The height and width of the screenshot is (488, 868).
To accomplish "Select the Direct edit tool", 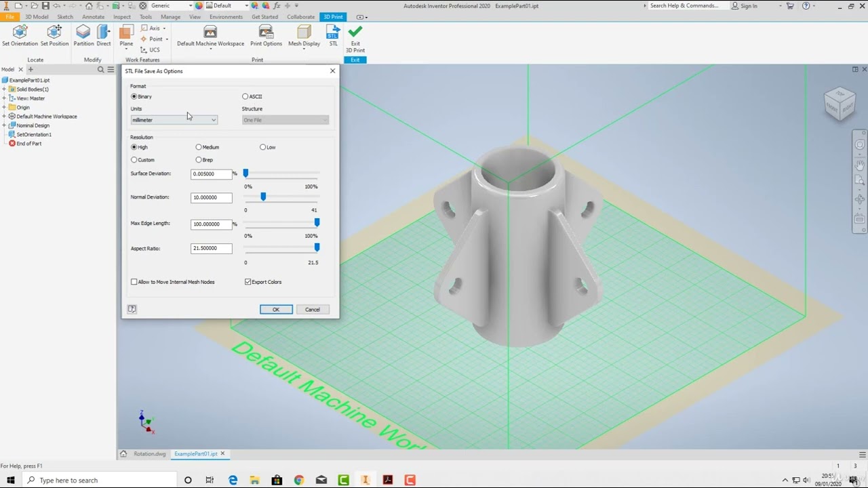I will point(103,36).
